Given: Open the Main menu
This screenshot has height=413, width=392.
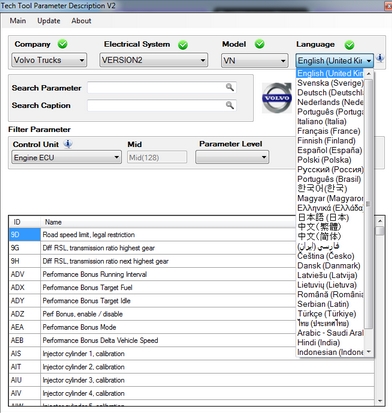Looking at the screenshot, I should point(18,21).
